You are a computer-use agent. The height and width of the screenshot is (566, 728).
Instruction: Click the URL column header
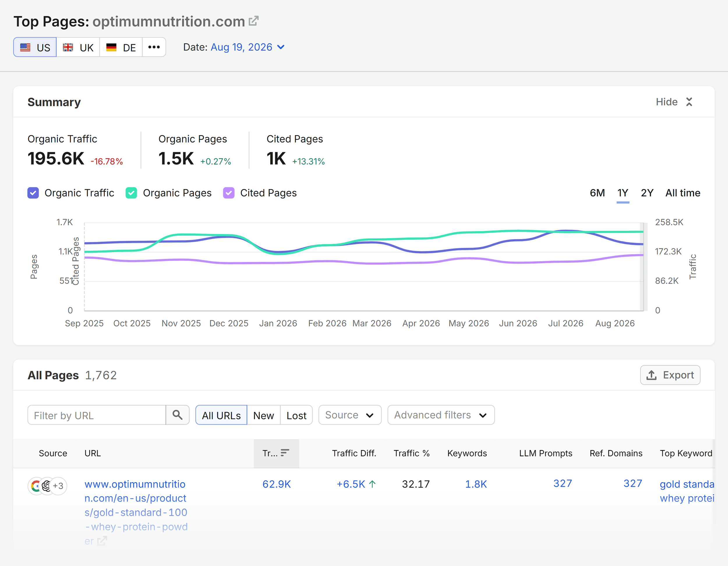(92, 453)
